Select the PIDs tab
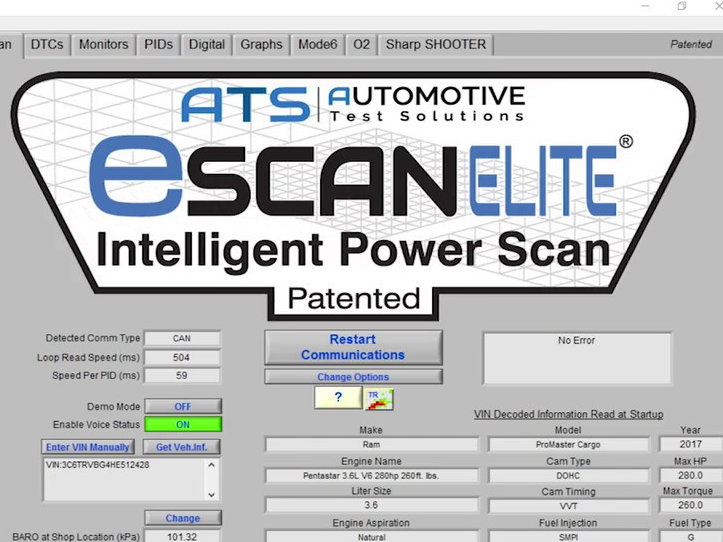Image resolution: width=723 pixels, height=542 pixels. tap(159, 45)
